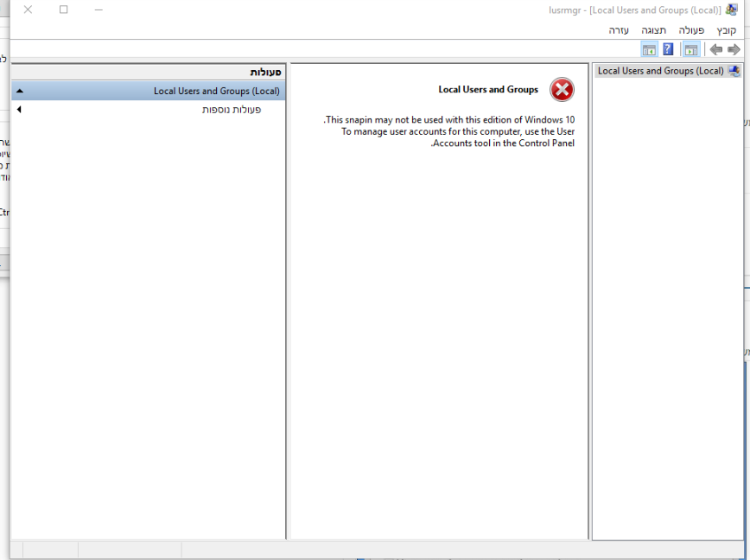Click the Local Users and Groups (Local) actions header
Screen dimensions: 750x560
(x=149, y=91)
